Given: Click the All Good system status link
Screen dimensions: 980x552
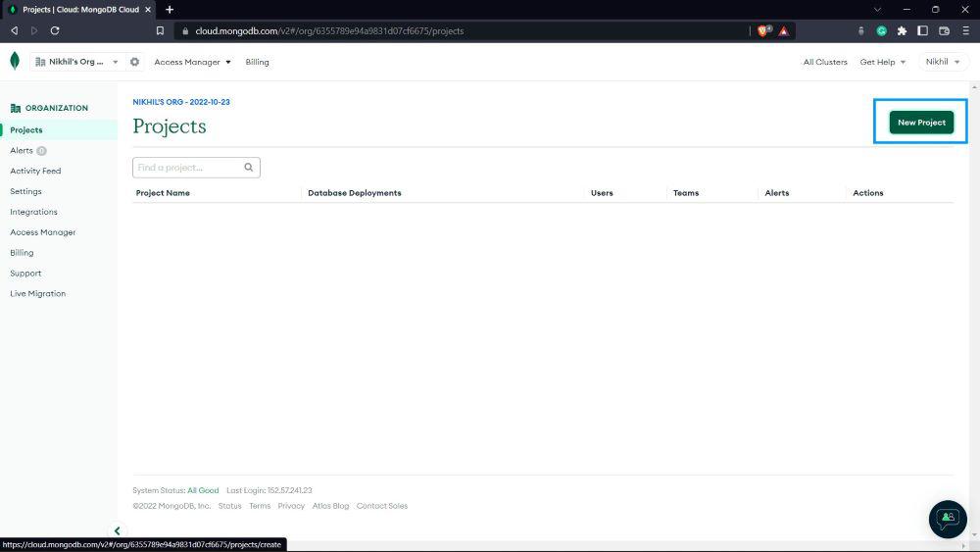Looking at the screenshot, I should [x=203, y=491].
